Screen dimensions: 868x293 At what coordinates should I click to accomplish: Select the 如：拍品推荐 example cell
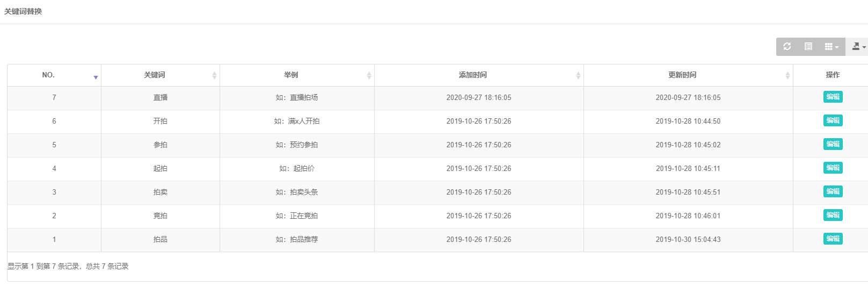(297, 240)
